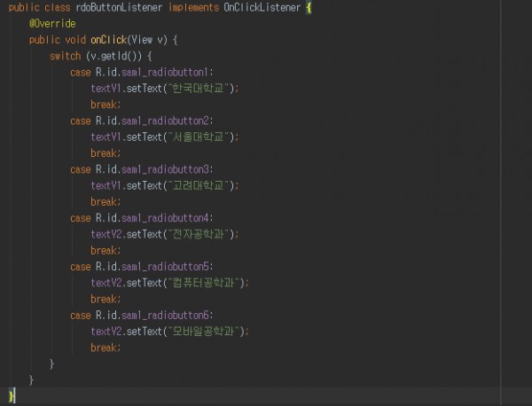Click the sam1_radiobutton4 identifier
The width and height of the screenshot is (532, 406).
point(165,218)
